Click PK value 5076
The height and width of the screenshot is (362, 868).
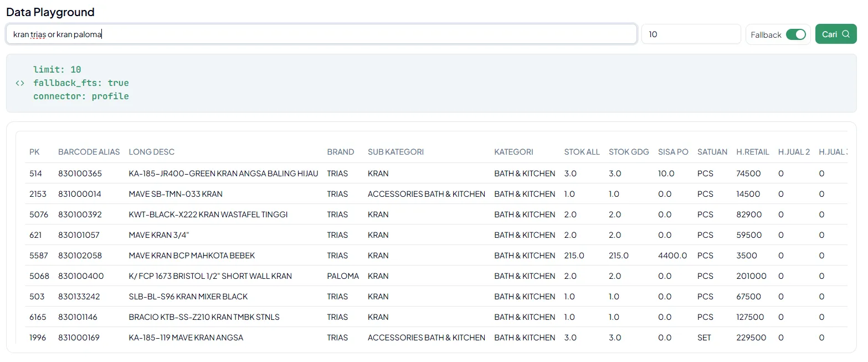[38, 215]
